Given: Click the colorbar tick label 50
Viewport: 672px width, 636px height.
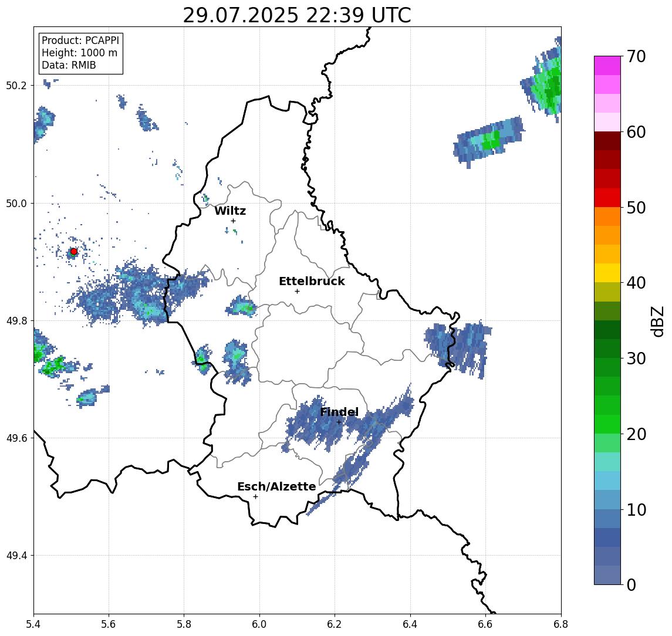Looking at the screenshot, I should pyautogui.click(x=636, y=208).
